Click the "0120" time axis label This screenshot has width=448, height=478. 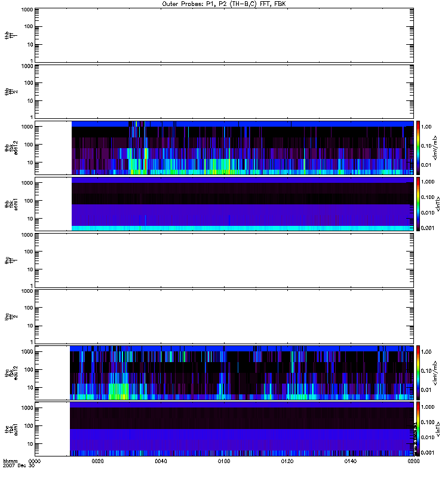[x=287, y=461]
